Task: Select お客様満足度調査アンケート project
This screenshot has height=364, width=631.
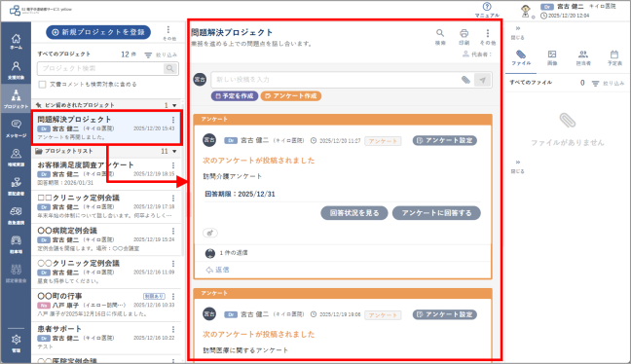Action: [x=106, y=173]
